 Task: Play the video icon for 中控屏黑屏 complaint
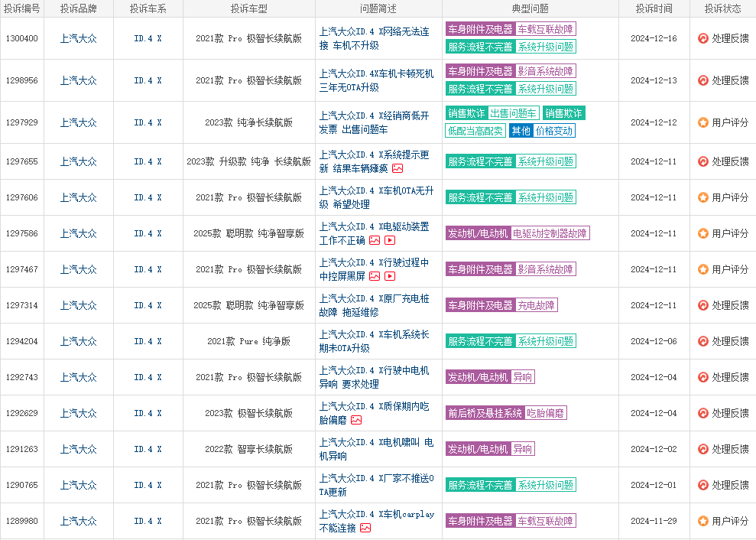tap(390, 276)
